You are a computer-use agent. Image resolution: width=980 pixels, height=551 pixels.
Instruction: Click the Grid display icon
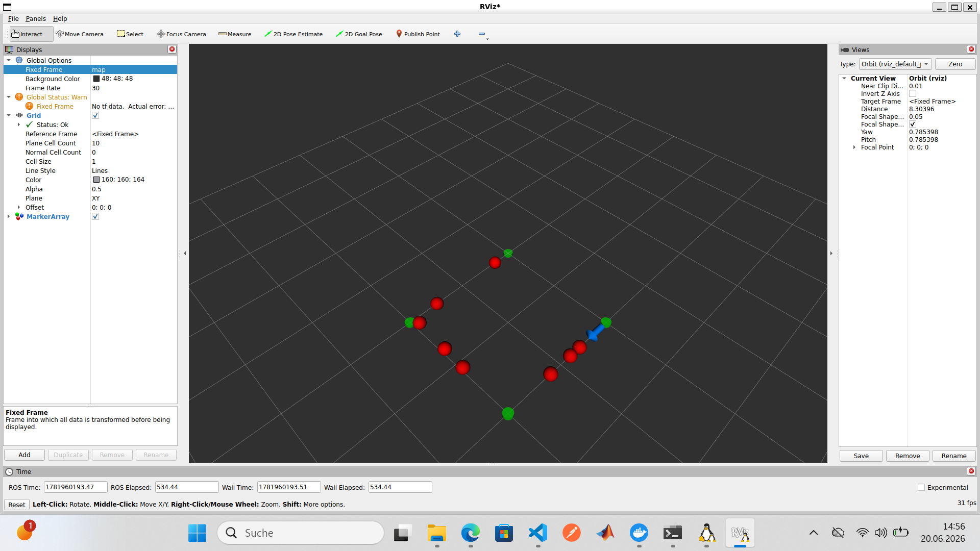pos(19,115)
